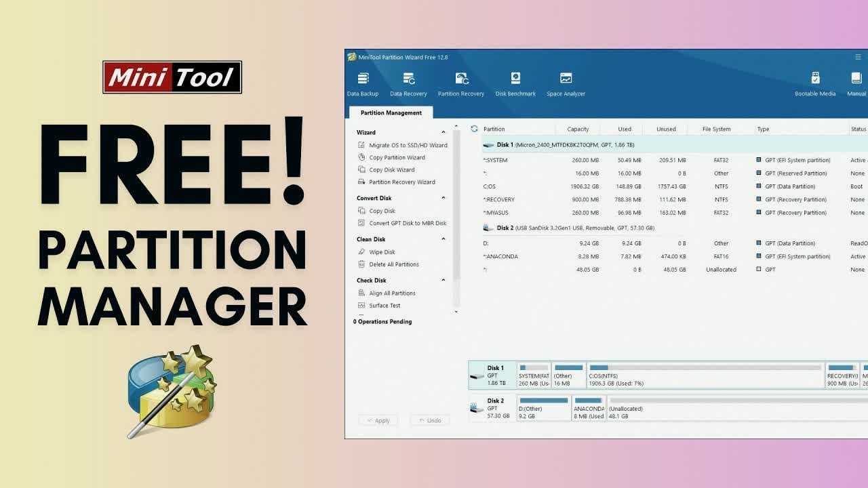
Task: Sort by Type column header
Action: [764, 129]
